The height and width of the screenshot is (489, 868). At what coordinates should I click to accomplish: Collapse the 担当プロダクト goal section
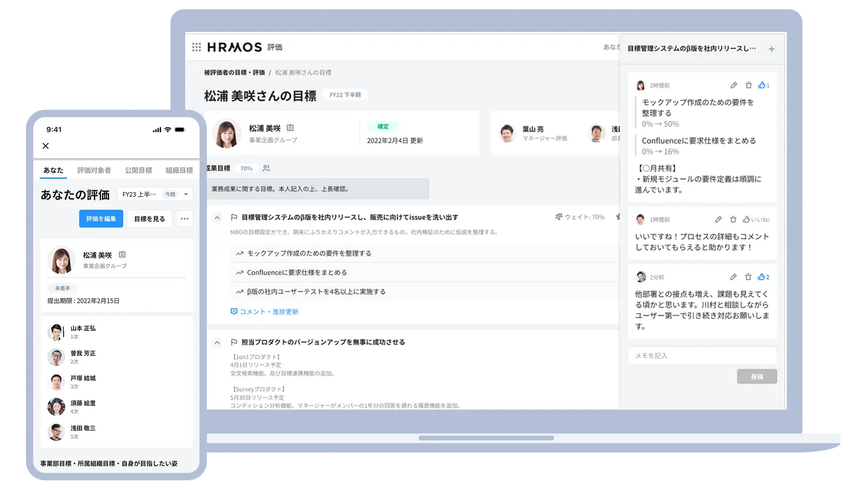[217, 342]
